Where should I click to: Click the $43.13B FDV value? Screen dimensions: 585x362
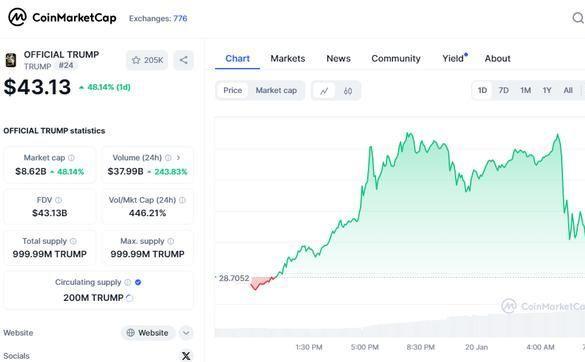pyautogui.click(x=50, y=213)
